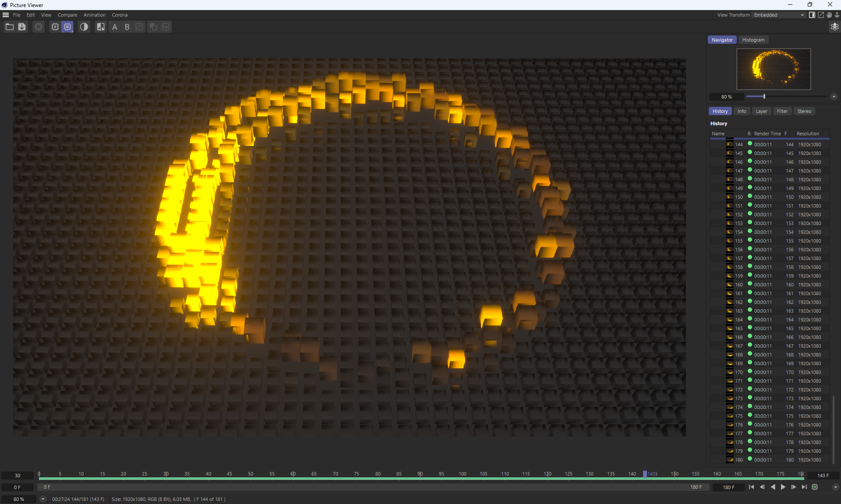Switch to the Layer tab

761,111
